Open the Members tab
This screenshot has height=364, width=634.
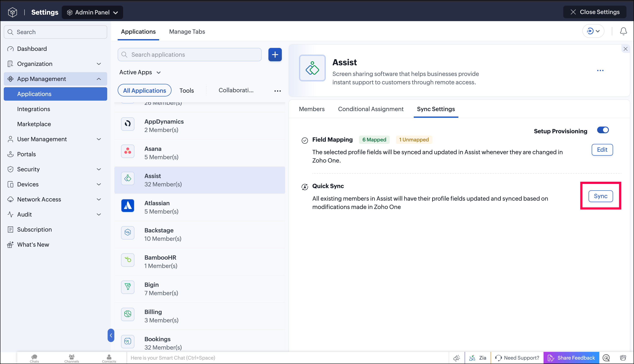coord(312,109)
